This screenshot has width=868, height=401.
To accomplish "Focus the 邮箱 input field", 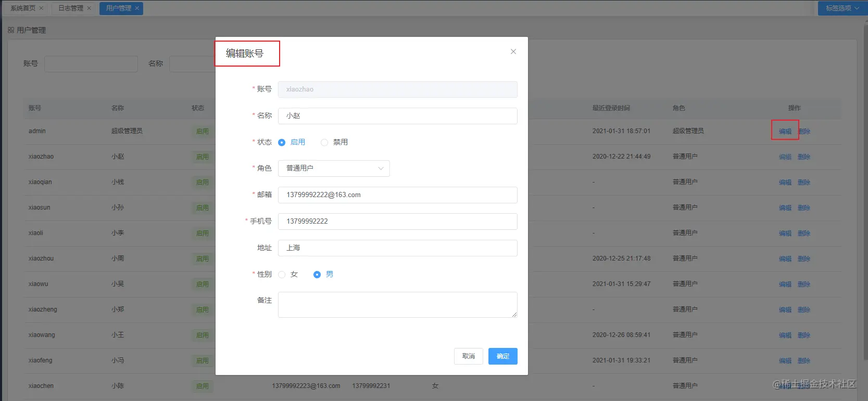I will click(x=398, y=195).
